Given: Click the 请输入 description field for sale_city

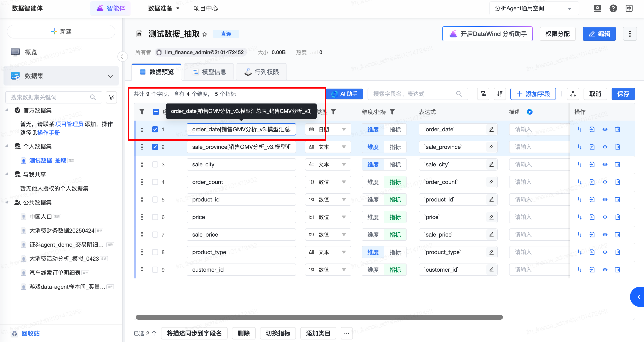Looking at the screenshot, I should click(539, 164).
